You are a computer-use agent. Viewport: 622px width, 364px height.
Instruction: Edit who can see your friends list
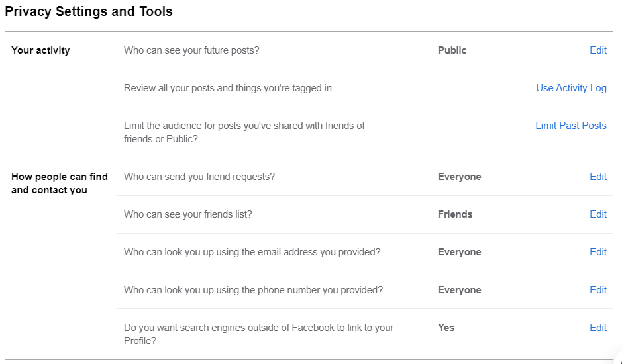point(597,214)
